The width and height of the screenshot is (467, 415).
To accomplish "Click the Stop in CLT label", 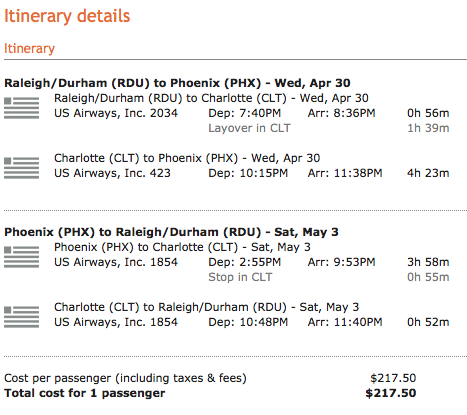I will [240, 277].
